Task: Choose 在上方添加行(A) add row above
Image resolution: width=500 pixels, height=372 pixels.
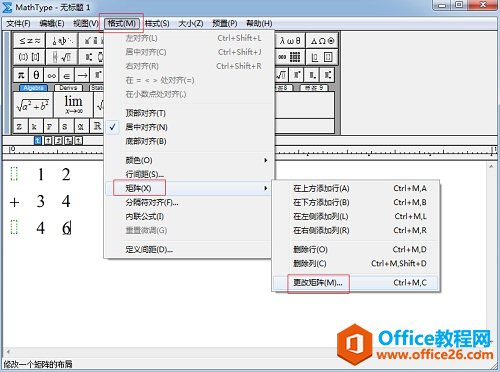Action: (x=356, y=188)
